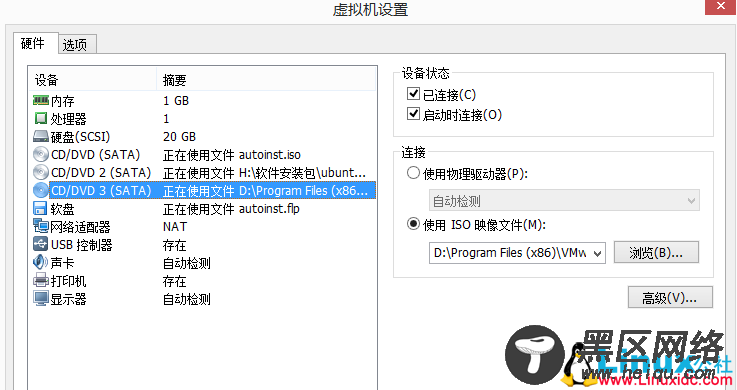Click the H:\软件安装包\ubunt... summary
Image resolution: width=737 pixels, height=390 pixels.
tap(264, 173)
